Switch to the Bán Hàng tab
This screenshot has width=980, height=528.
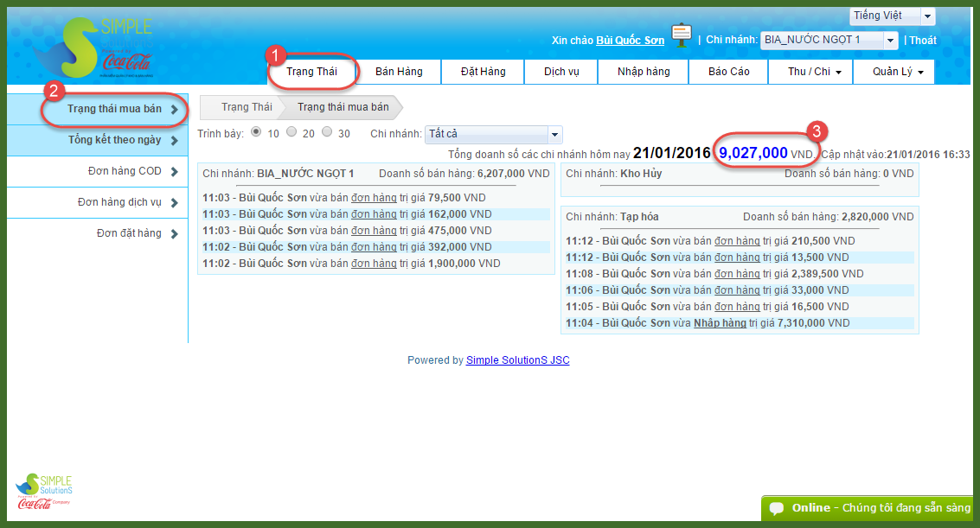click(399, 72)
